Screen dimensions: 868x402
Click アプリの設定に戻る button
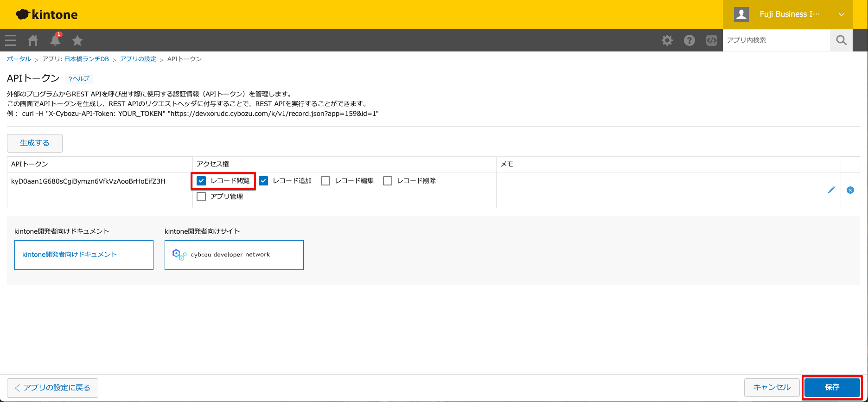[x=52, y=388]
